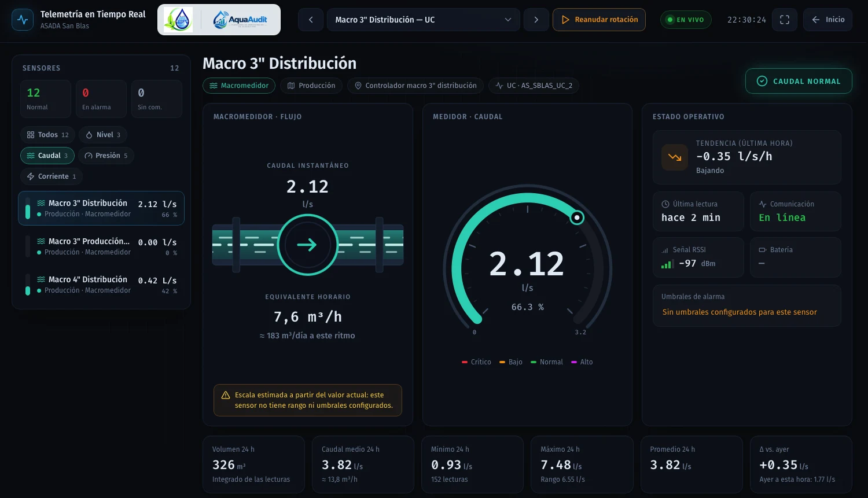
Task: Click Reanudar rotación button
Action: coord(599,20)
